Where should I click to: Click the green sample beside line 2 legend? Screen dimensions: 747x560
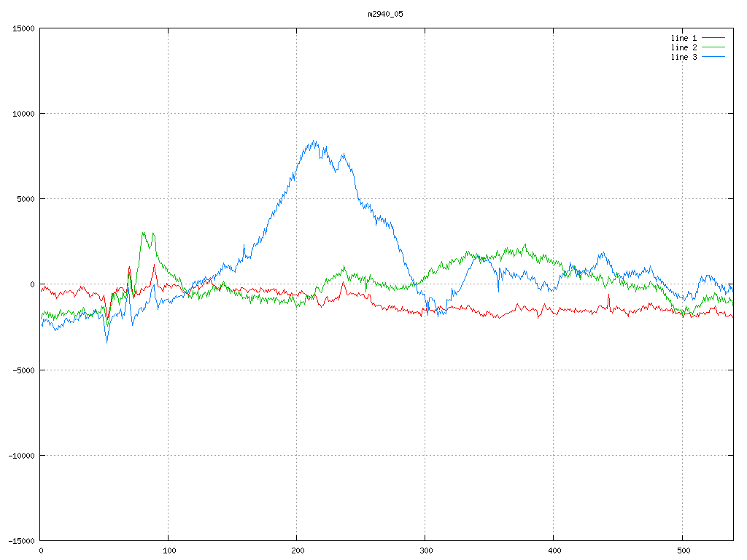coord(713,47)
